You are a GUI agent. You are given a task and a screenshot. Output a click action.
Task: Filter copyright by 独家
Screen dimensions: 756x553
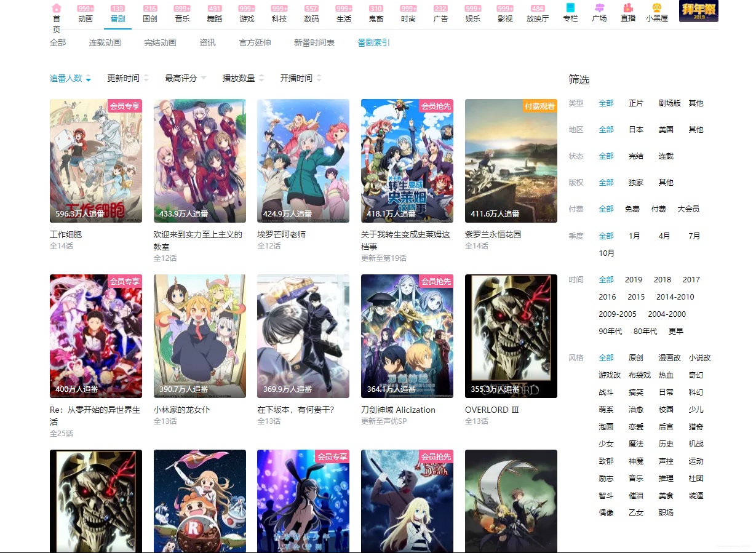[x=636, y=183]
